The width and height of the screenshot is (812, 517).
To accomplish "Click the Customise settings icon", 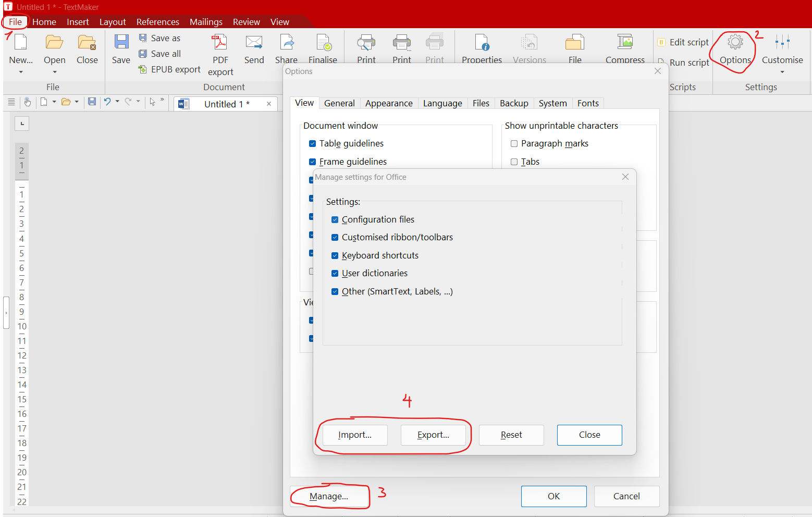I will pyautogui.click(x=782, y=43).
